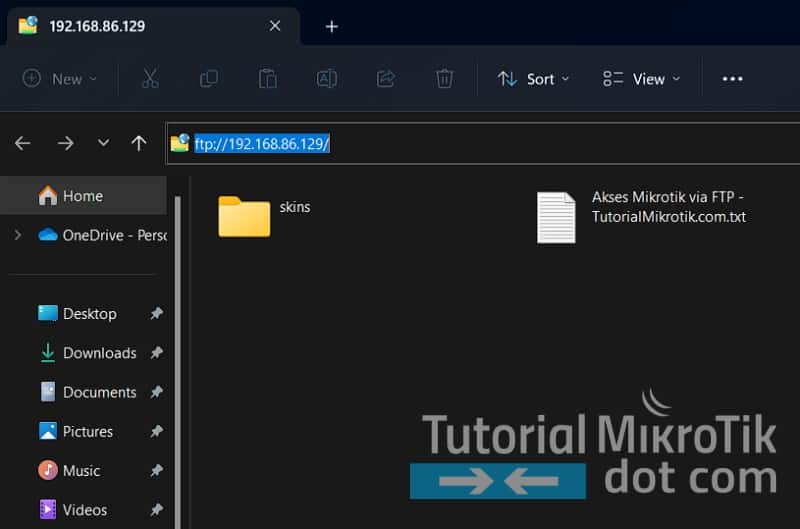The width and height of the screenshot is (800, 529).
Task: Click the pin icon beside Documents
Action: pos(157,392)
